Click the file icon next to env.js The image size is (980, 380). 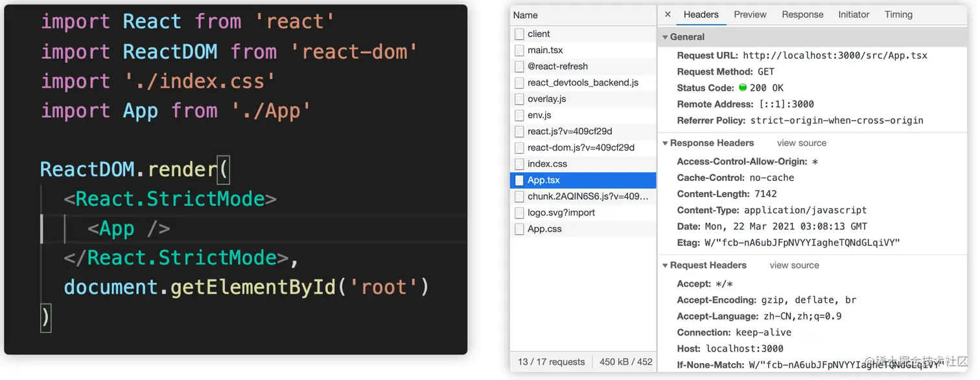click(x=519, y=115)
